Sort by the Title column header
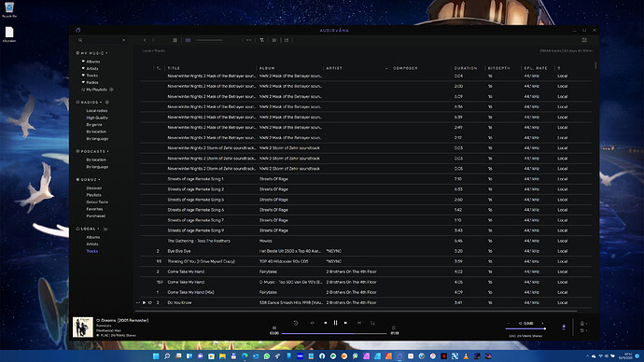The height and width of the screenshot is (362, 644). pos(174,68)
